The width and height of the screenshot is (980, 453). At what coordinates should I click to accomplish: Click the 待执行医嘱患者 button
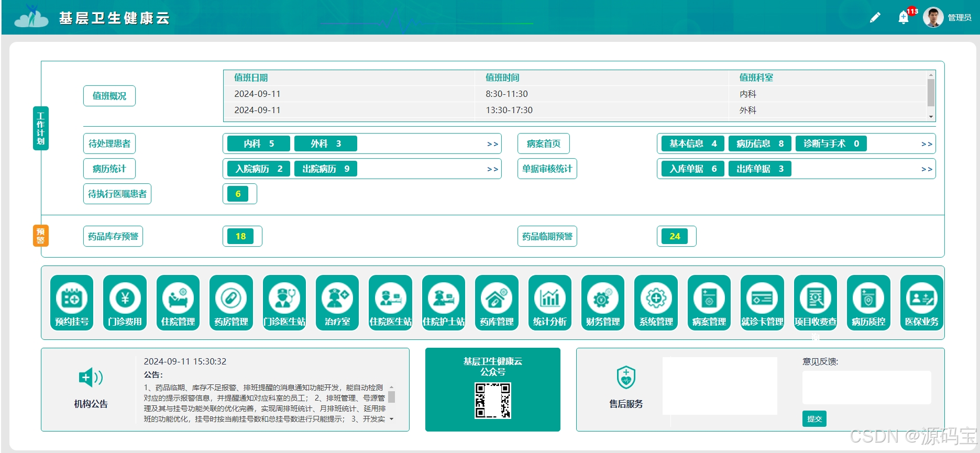click(x=117, y=194)
